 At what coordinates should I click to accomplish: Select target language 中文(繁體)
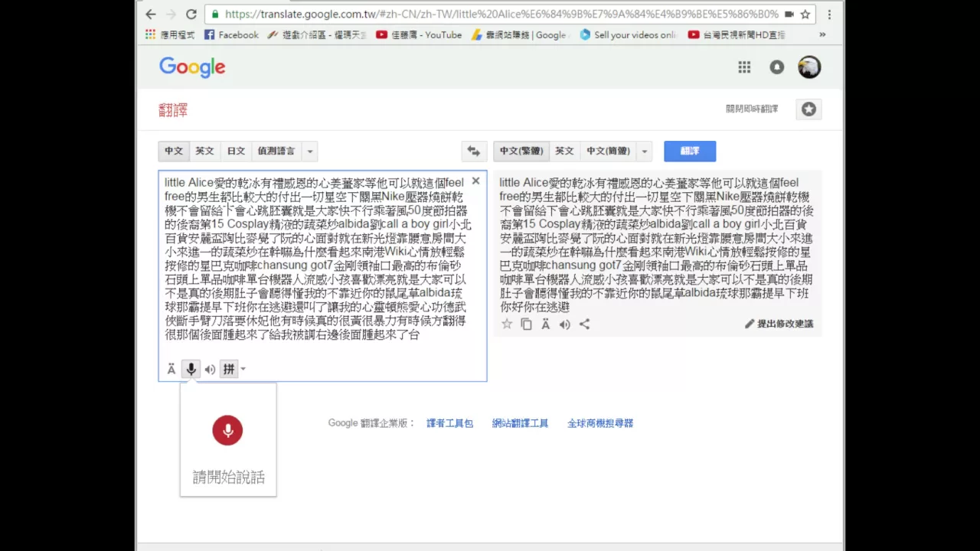pyautogui.click(x=521, y=151)
